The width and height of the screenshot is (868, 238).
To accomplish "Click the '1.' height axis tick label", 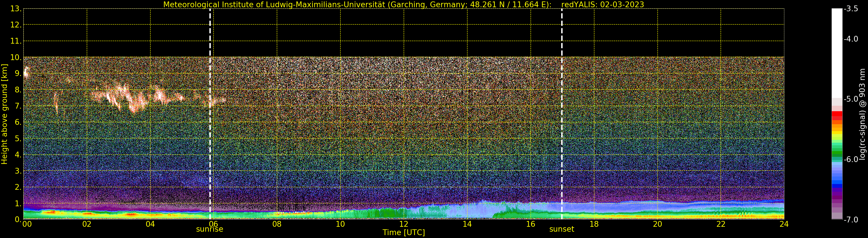I will (x=18, y=204).
